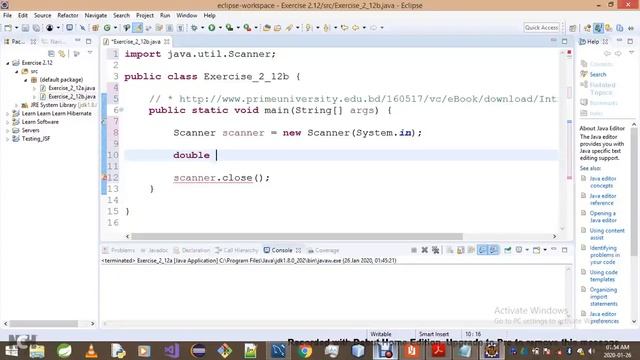Viewport: 640px width, 360px height.
Task: Open the Package Explorer view menu arrow
Action: coord(90,53)
